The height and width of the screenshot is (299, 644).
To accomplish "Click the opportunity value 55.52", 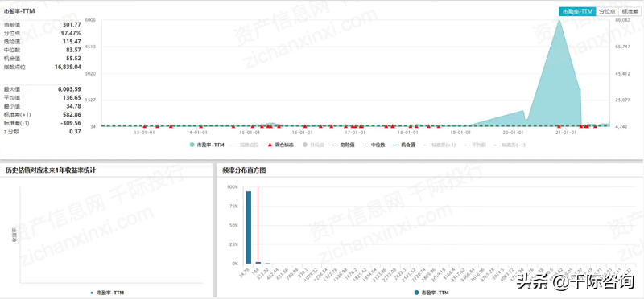I will tap(73, 58).
